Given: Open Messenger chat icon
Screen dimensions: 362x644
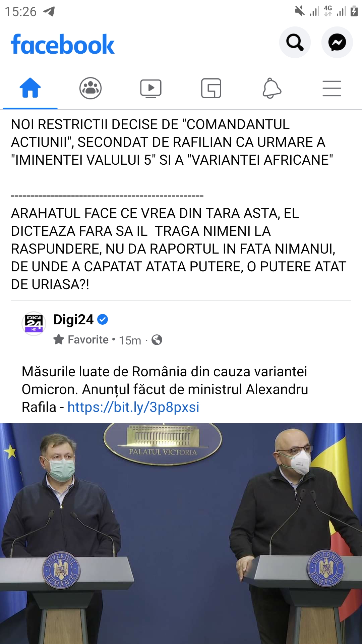Looking at the screenshot, I should (337, 42).
